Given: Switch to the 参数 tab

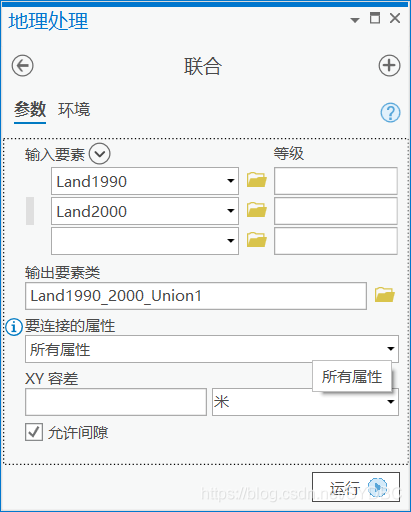Looking at the screenshot, I should tap(30, 110).
